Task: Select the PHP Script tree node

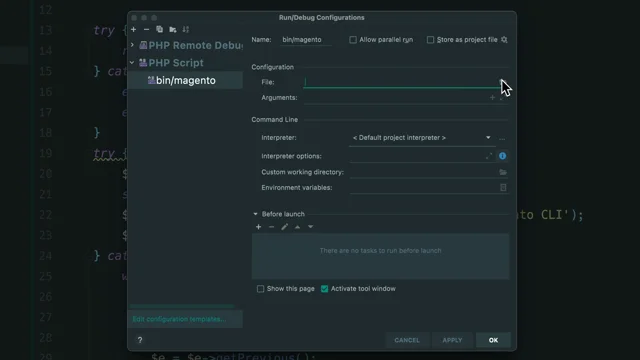Action: [176, 63]
